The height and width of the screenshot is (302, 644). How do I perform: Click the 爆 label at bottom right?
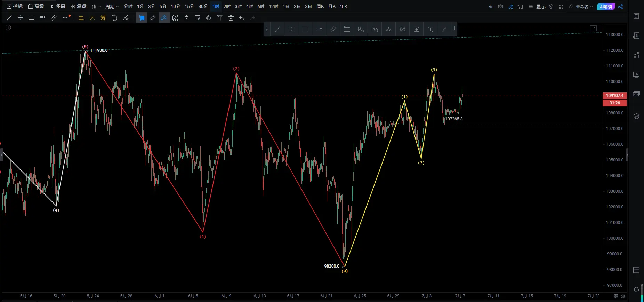(623, 296)
